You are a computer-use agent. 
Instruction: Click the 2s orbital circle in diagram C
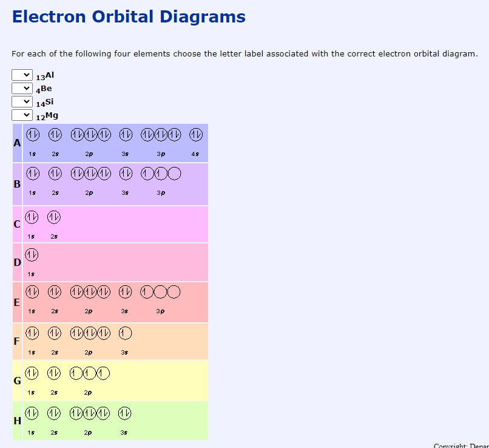coord(54,217)
